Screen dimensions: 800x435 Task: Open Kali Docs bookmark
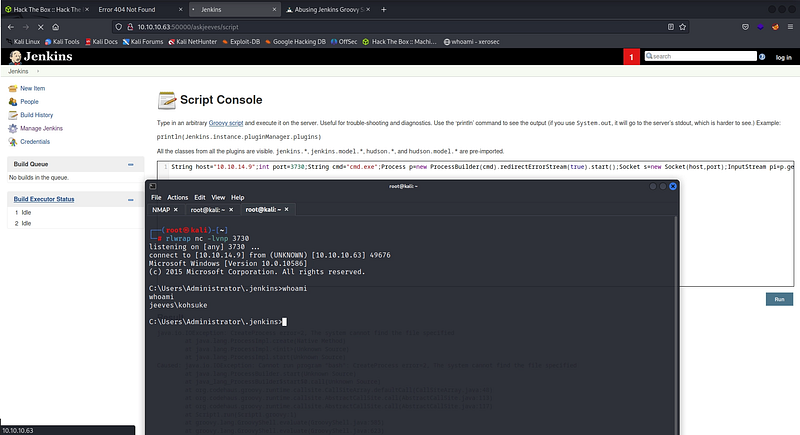tap(101, 42)
